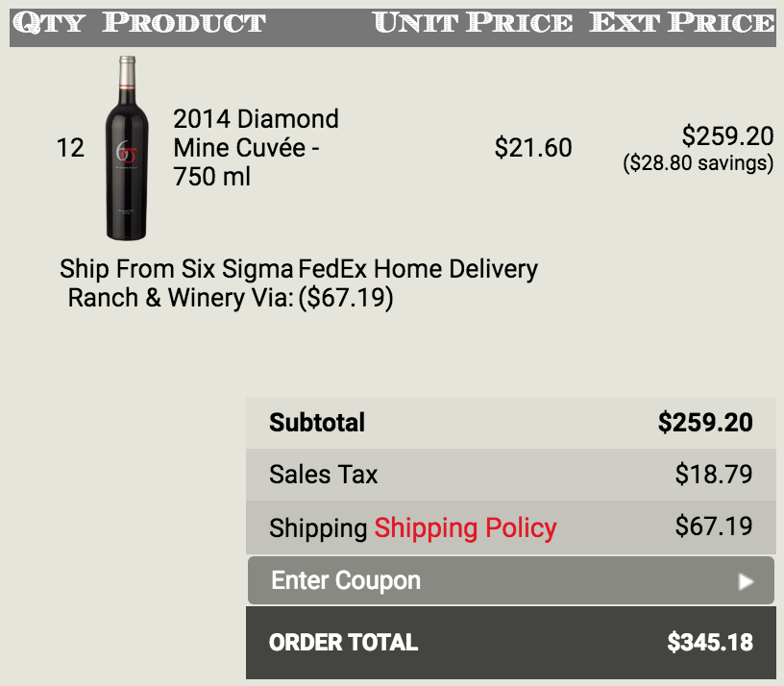Click the Qty column header
The width and height of the screenshot is (784, 686).
coord(49,23)
